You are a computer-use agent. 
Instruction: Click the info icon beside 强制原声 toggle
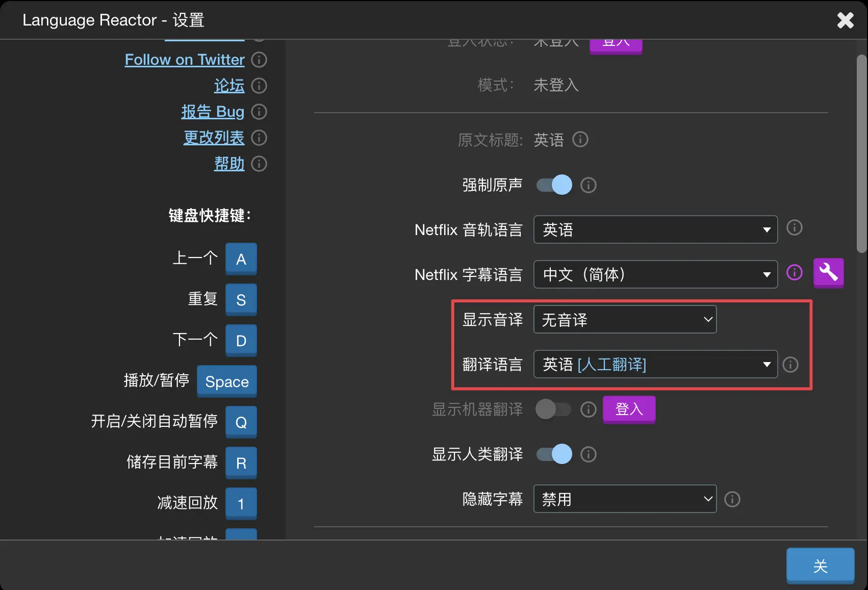pos(588,185)
